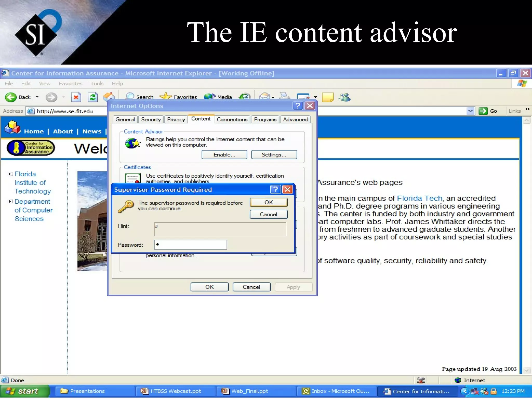Screen dimensions: 532x399
Task: Click the help question mark in Supervisor Password dialog
Action: coord(275,189)
